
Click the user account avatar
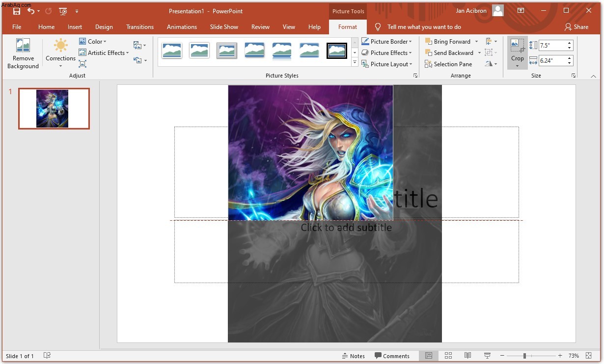point(498,11)
